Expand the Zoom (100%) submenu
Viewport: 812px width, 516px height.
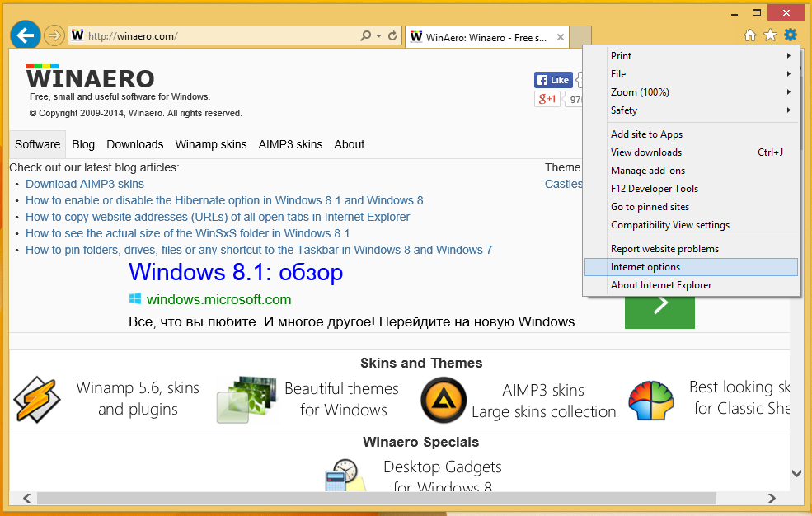[692, 91]
